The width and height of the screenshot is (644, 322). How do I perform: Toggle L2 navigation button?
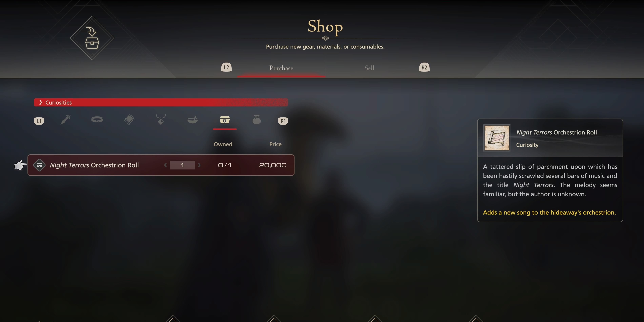(x=226, y=67)
